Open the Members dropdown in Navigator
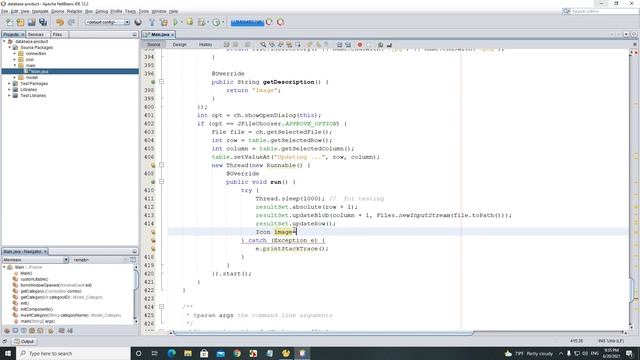640x360 pixels. (35, 260)
